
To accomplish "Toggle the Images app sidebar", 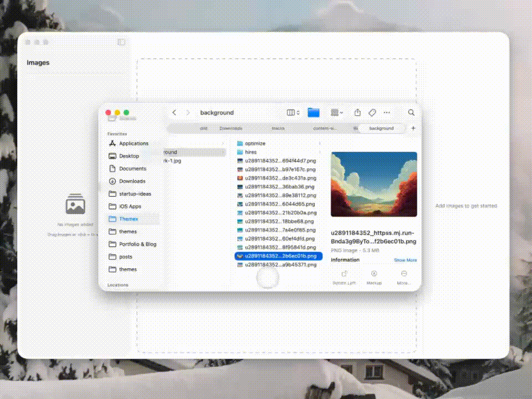I will pos(121,42).
